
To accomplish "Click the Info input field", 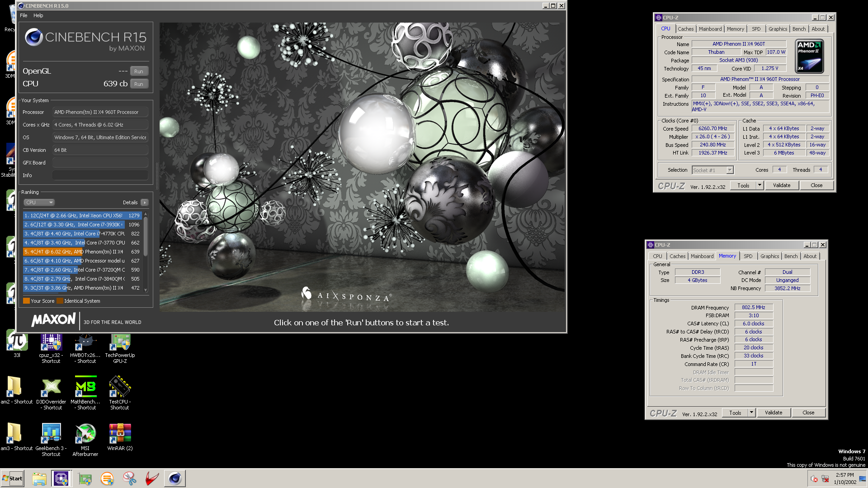I will point(100,175).
